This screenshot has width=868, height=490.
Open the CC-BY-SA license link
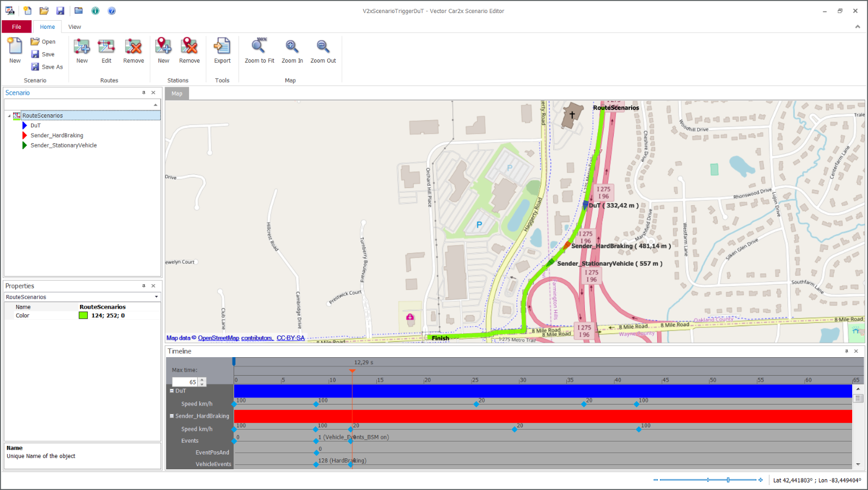point(291,338)
